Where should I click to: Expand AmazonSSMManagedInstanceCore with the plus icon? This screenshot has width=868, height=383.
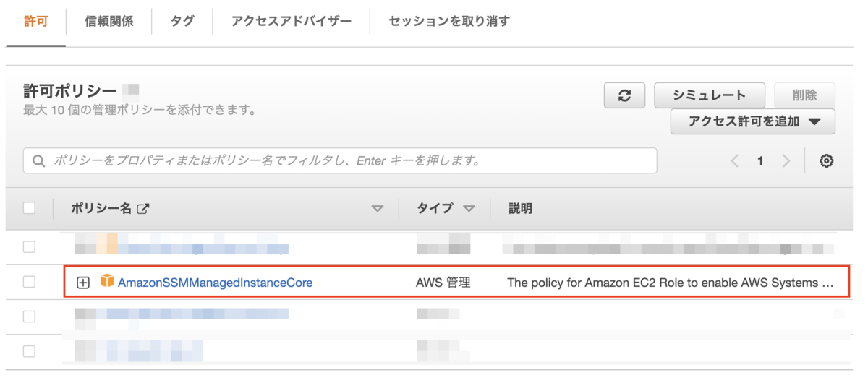tap(83, 283)
